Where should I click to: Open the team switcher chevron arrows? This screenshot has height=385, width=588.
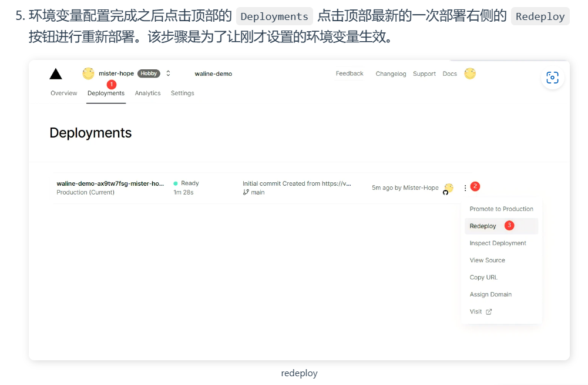[169, 73]
